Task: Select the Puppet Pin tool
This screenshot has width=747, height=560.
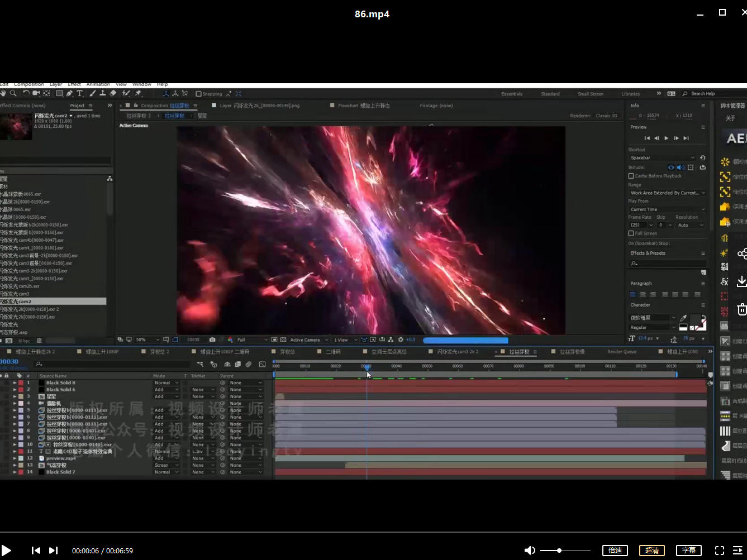Action: tap(138, 93)
